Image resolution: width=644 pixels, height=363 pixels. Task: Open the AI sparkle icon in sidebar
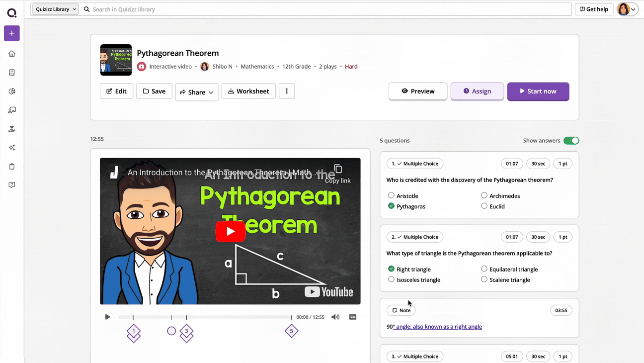12,148
